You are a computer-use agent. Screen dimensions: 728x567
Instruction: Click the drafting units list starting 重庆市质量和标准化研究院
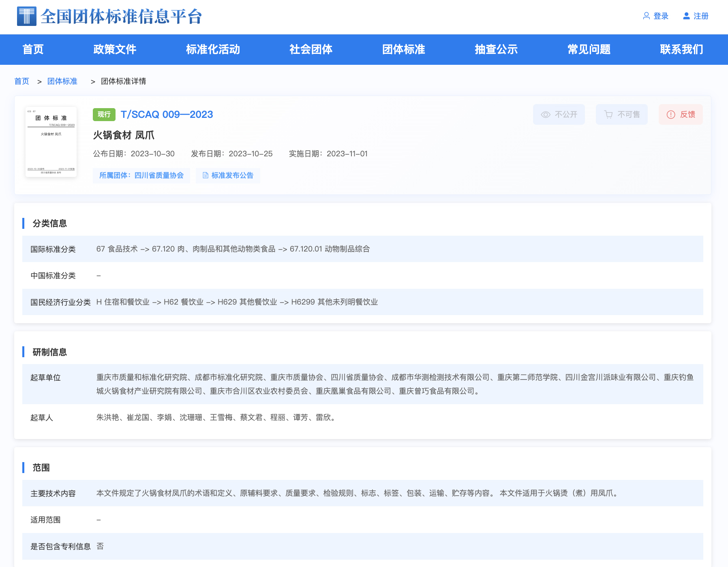[x=395, y=384]
